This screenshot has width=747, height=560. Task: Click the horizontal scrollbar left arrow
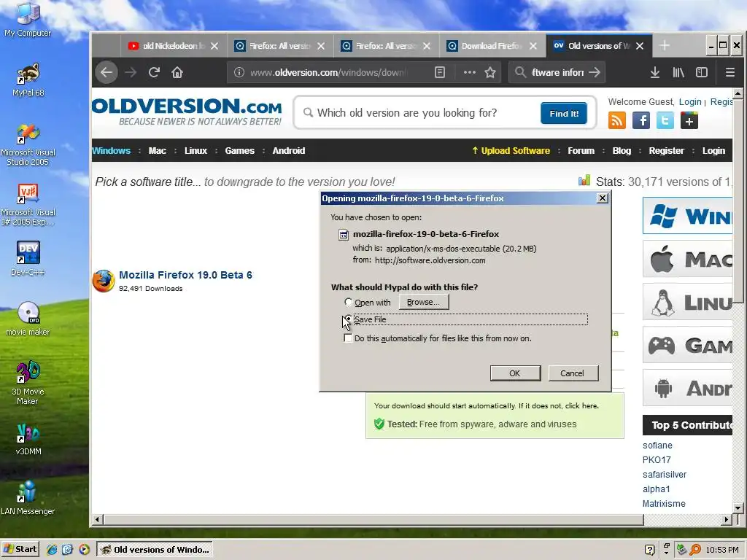[97, 519]
